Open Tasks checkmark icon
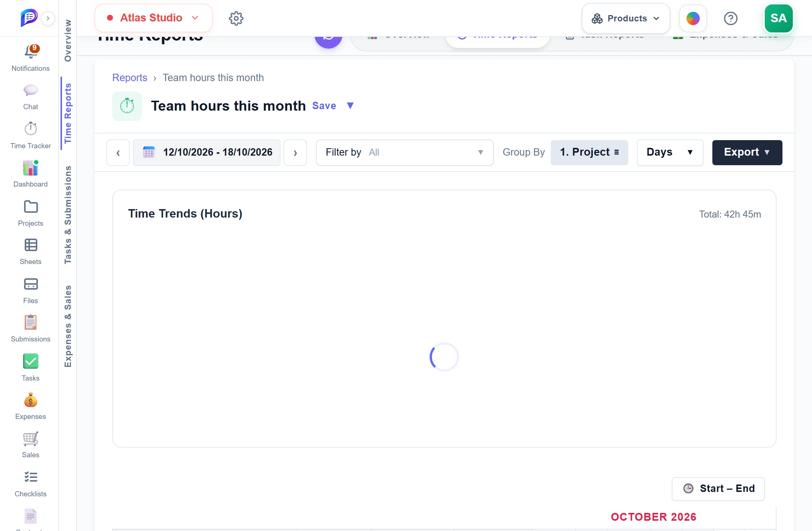The width and height of the screenshot is (812, 531). [31, 361]
